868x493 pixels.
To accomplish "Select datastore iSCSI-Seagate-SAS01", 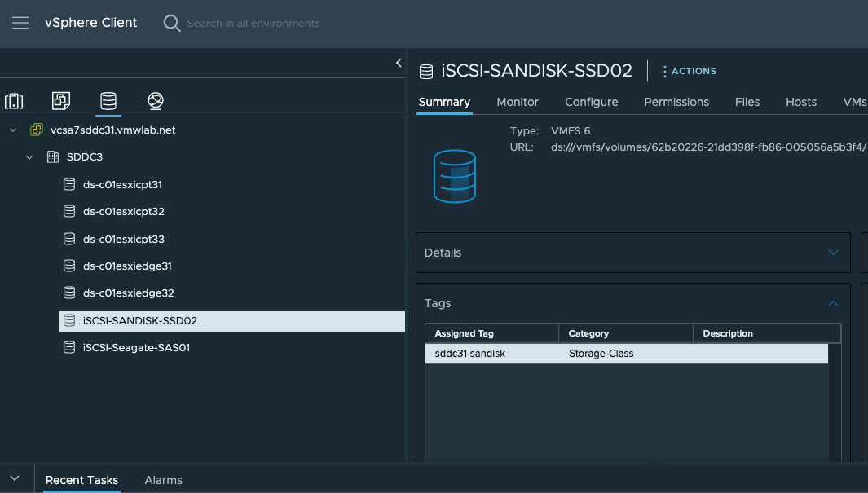I will 136,347.
